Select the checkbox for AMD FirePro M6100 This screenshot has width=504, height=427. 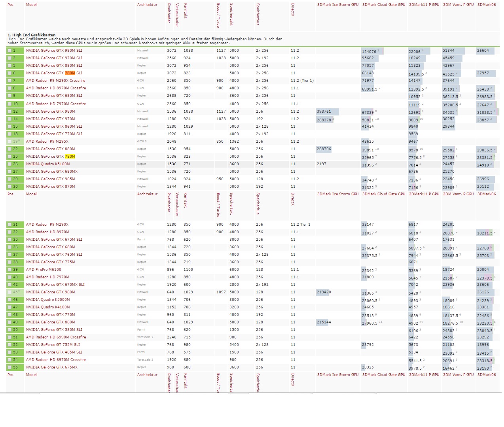coord(9,270)
